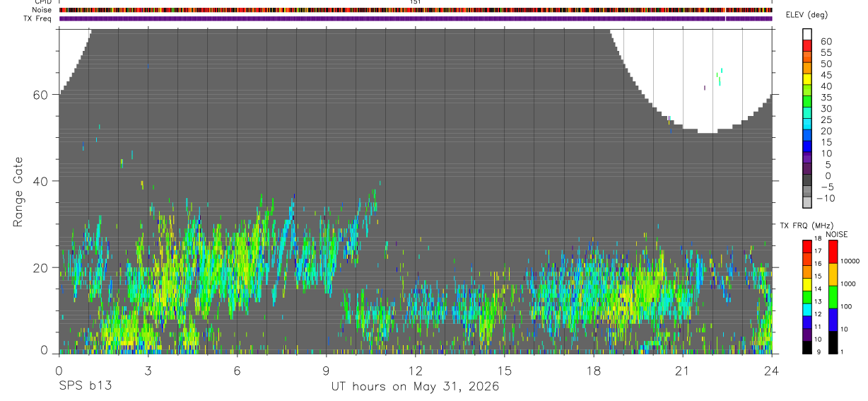Screen dimensions: 868x401
Task: Click the NOISE legend title
Action: (836, 234)
